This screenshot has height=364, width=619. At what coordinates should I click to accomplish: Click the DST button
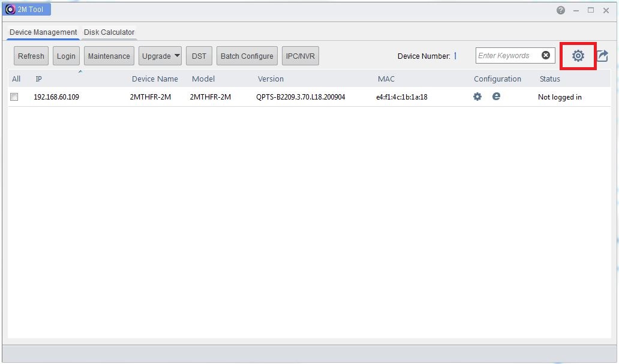(x=199, y=56)
